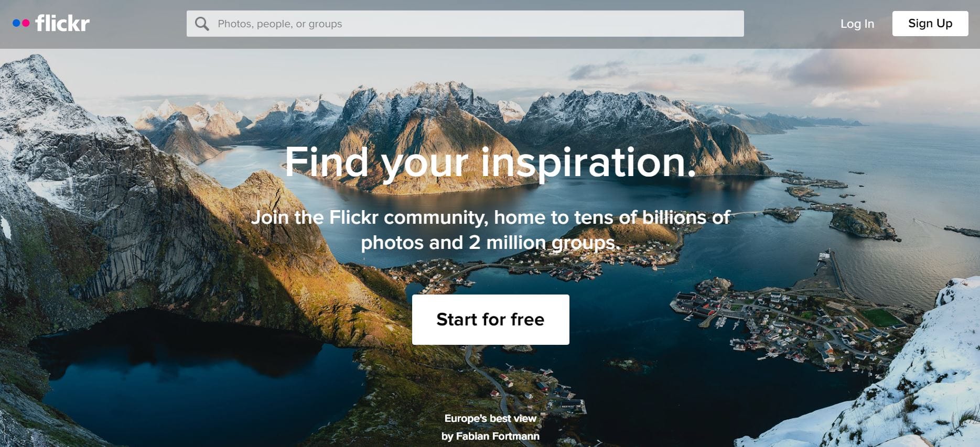Click the magnifying glass search icon

[202, 24]
